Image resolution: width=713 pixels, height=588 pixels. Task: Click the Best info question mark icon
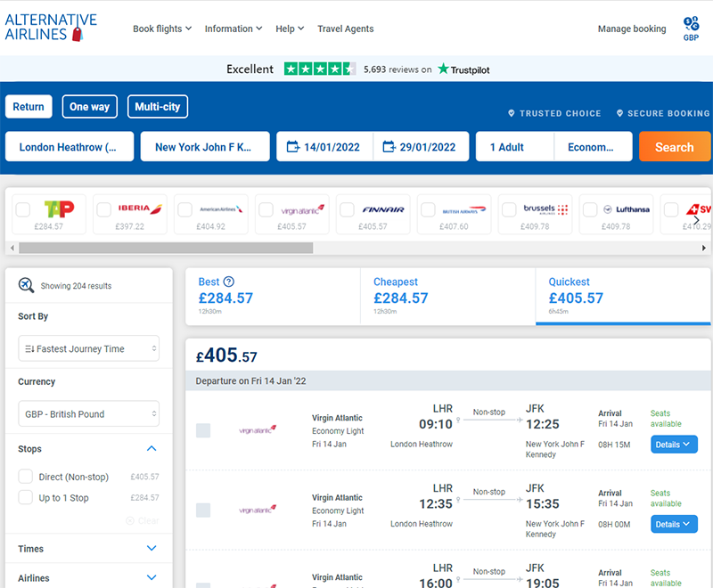[229, 282]
